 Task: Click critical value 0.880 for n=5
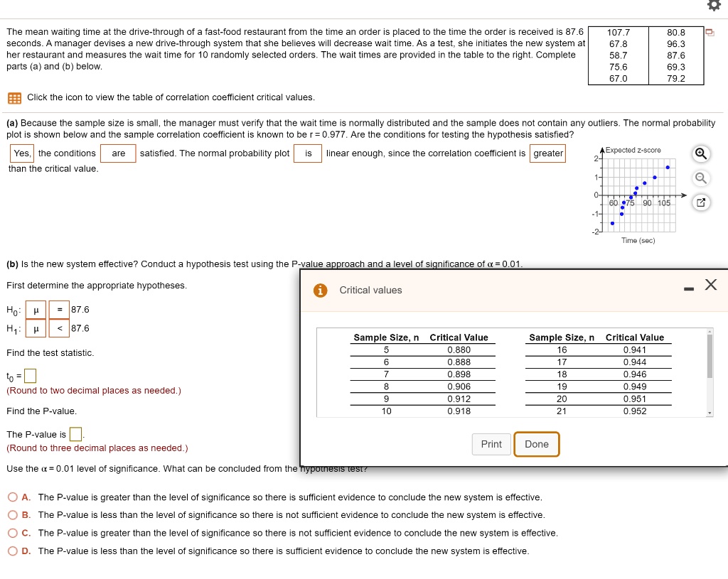pos(459,350)
